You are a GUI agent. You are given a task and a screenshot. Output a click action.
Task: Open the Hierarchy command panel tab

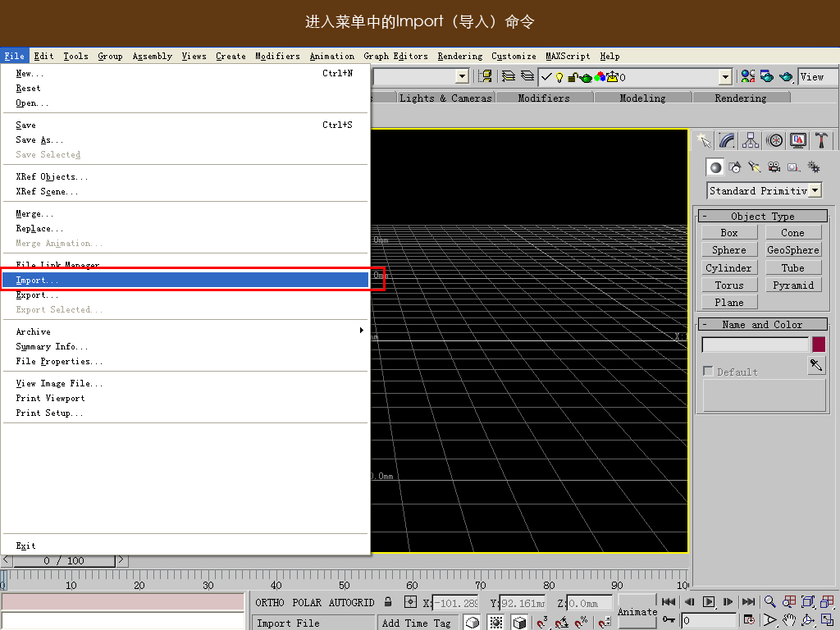click(x=751, y=140)
